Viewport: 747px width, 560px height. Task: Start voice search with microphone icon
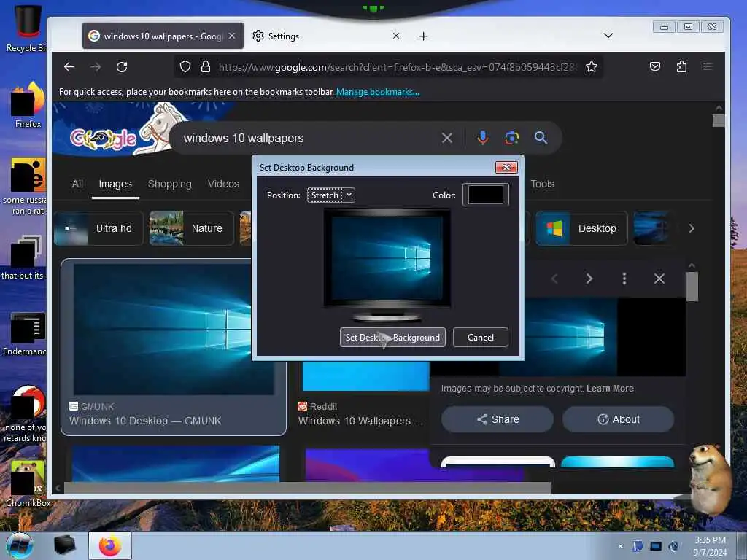(483, 138)
